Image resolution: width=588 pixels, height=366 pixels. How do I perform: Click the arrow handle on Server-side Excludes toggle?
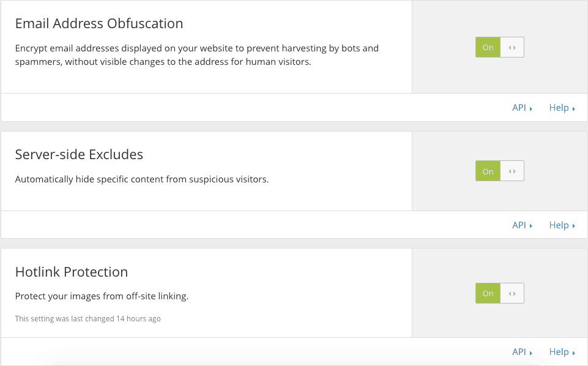click(512, 171)
